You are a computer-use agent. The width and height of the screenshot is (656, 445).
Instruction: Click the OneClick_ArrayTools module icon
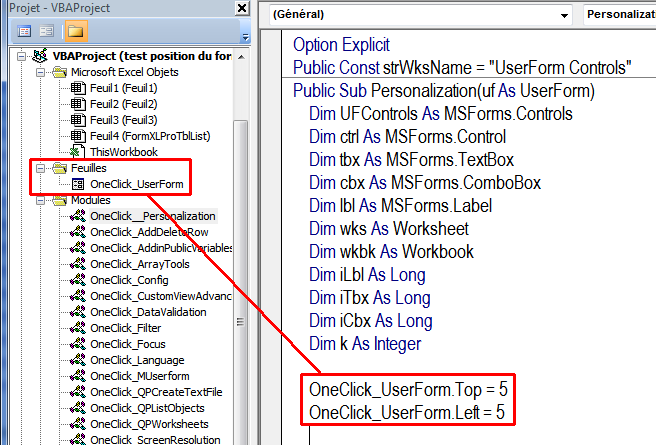click(78, 264)
